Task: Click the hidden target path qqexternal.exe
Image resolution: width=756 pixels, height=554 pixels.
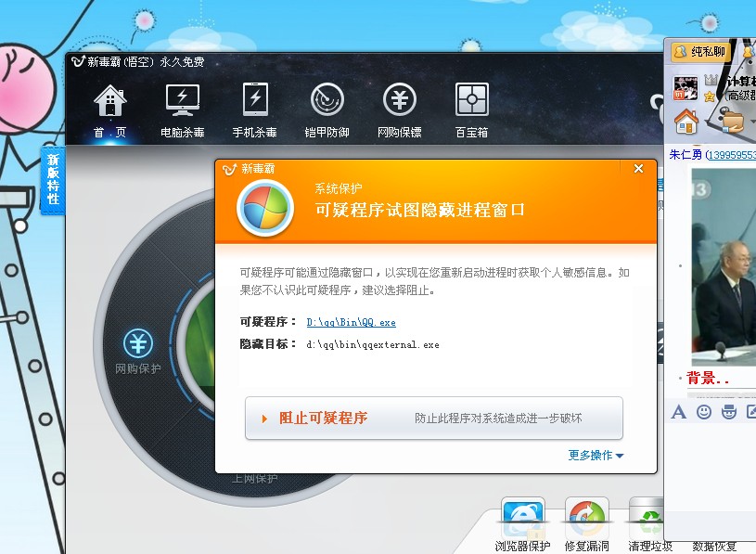Action: 373,345
